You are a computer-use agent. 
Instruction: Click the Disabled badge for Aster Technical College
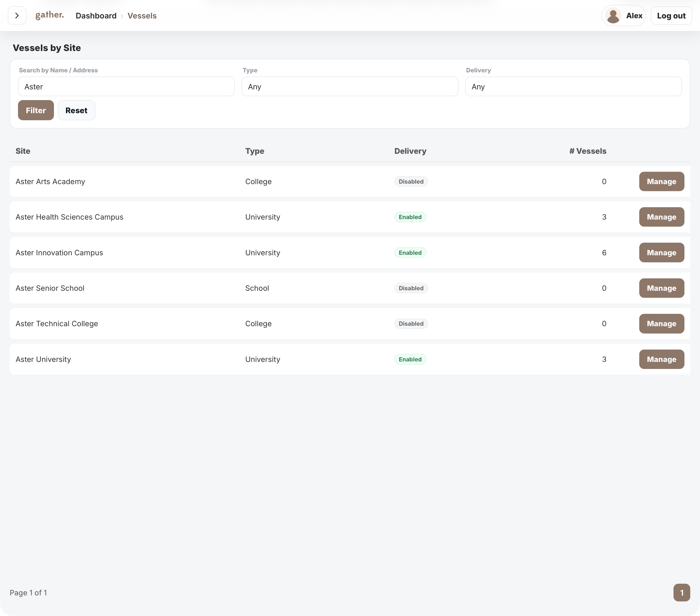click(411, 324)
